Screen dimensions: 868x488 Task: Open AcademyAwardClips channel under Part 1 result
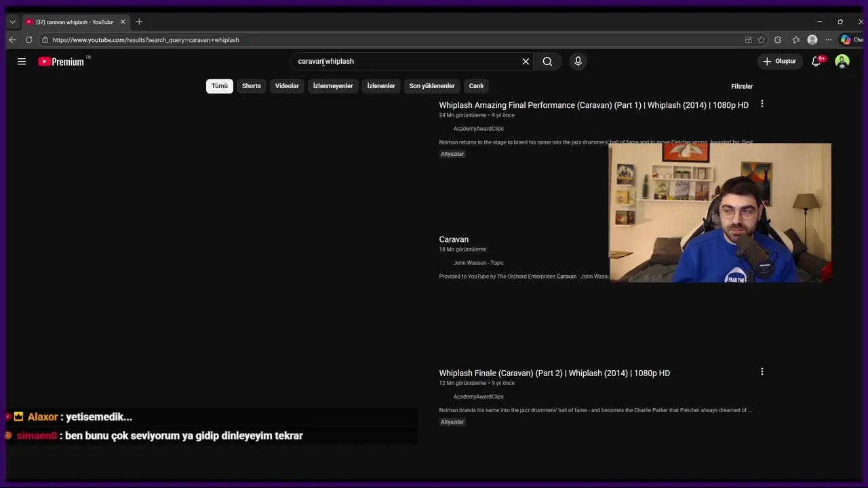[x=478, y=129]
